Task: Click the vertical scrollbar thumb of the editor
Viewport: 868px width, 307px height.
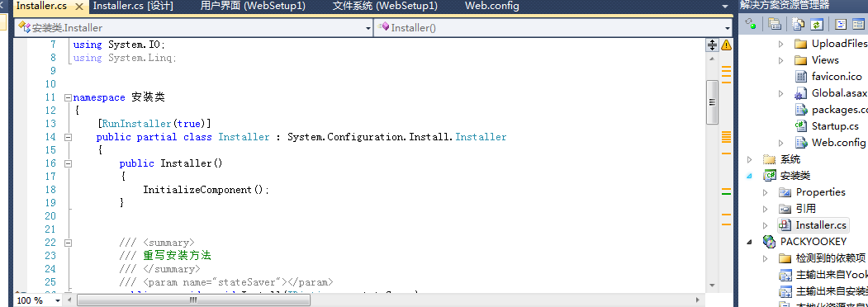Action: point(712,102)
